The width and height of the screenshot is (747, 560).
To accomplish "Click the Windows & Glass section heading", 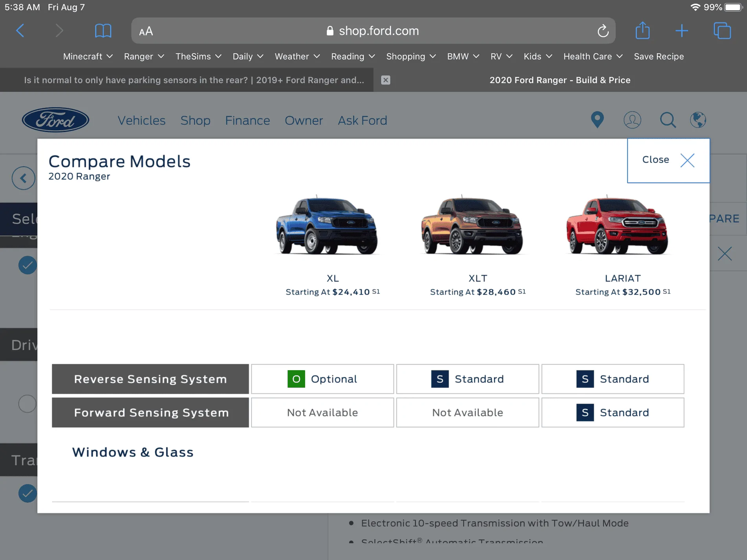I will tap(133, 452).
